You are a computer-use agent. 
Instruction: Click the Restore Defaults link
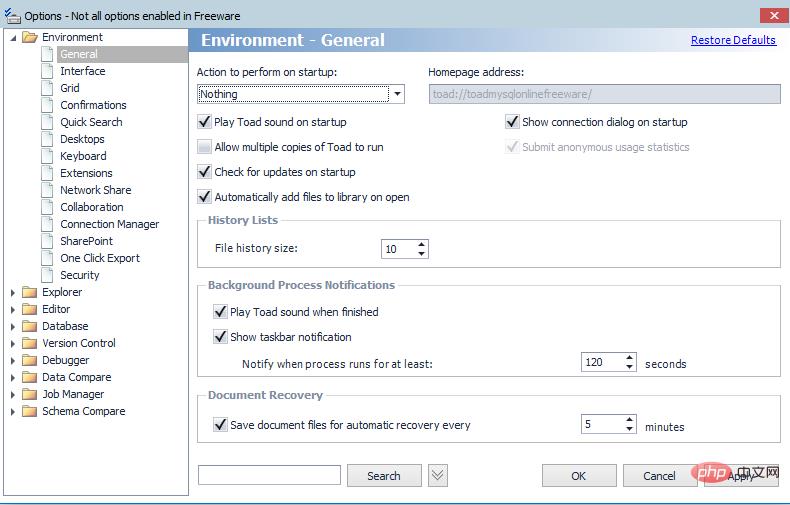pyautogui.click(x=733, y=40)
